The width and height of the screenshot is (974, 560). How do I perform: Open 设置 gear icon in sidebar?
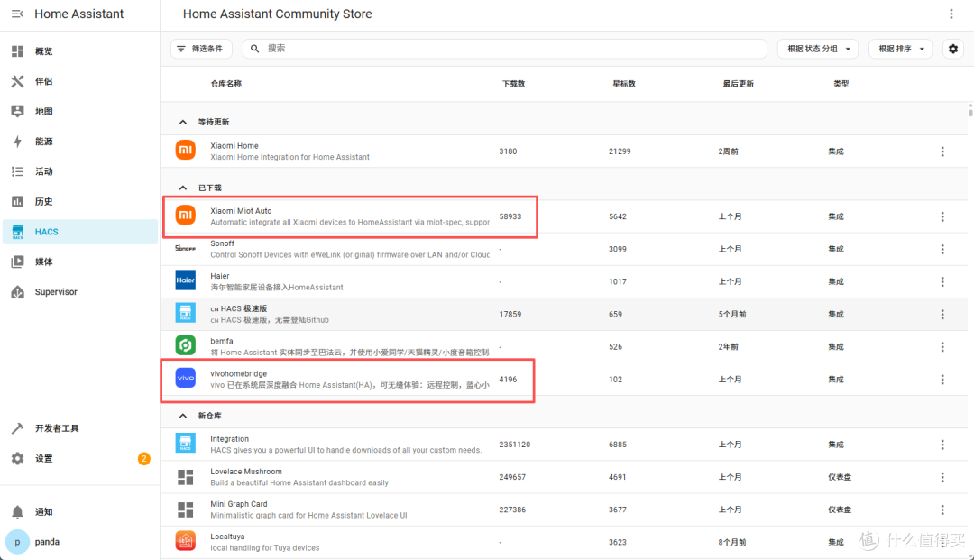pyautogui.click(x=17, y=458)
